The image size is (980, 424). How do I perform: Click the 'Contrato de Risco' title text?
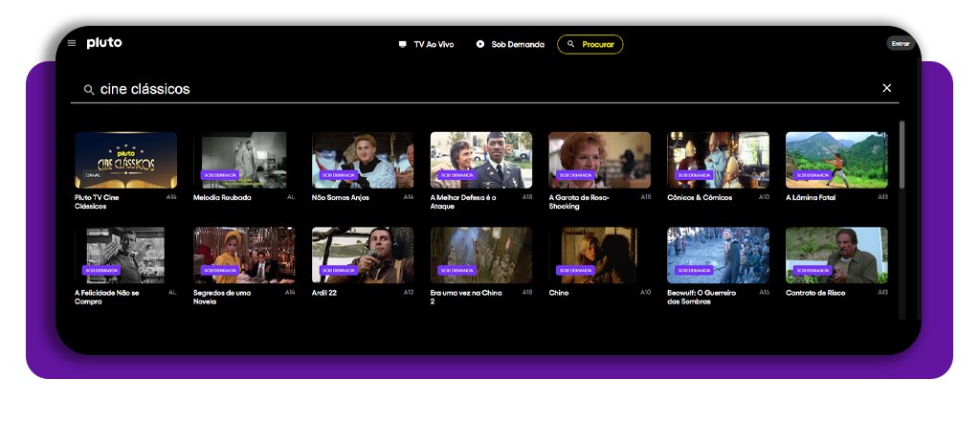coord(815,293)
